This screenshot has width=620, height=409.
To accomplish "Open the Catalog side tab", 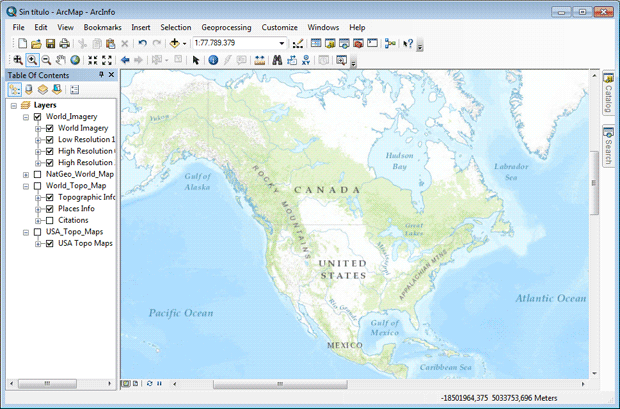I will pos(608,93).
